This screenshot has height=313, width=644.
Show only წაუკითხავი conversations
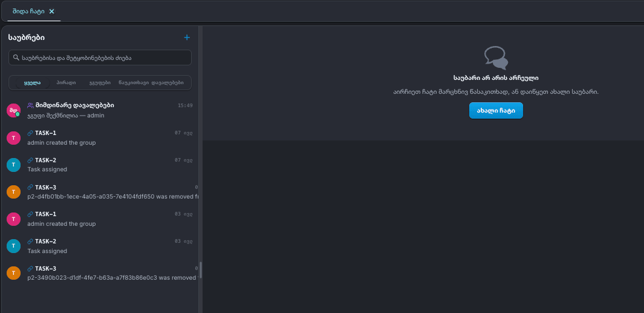click(134, 83)
